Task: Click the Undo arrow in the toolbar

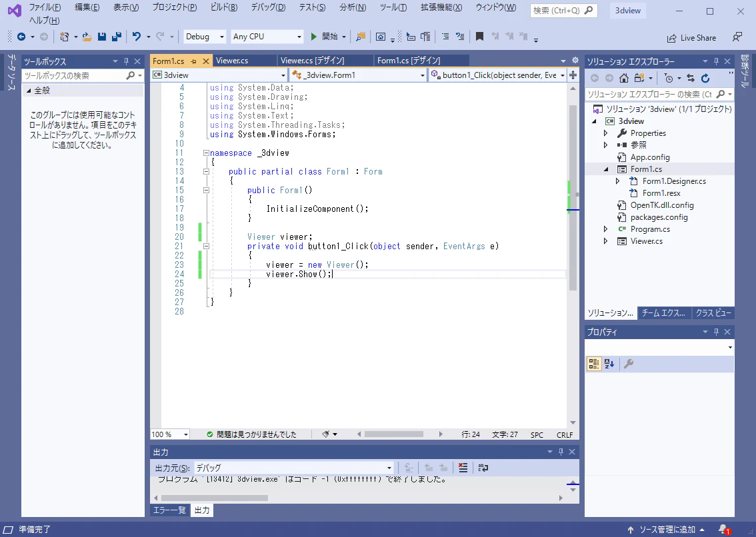Action: [136, 37]
